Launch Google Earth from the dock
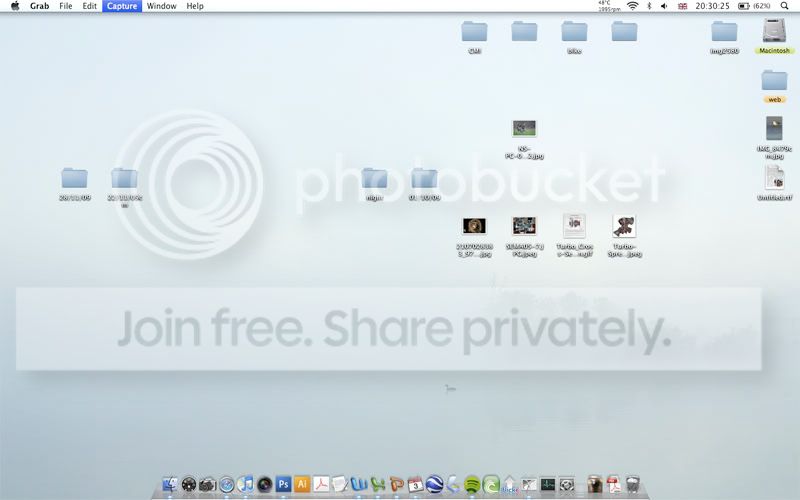 (x=434, y=484)
